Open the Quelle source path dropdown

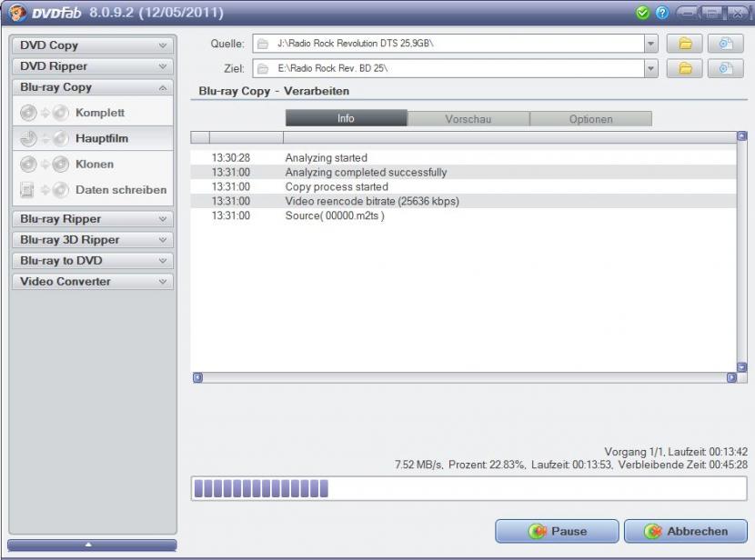point(651,44)
